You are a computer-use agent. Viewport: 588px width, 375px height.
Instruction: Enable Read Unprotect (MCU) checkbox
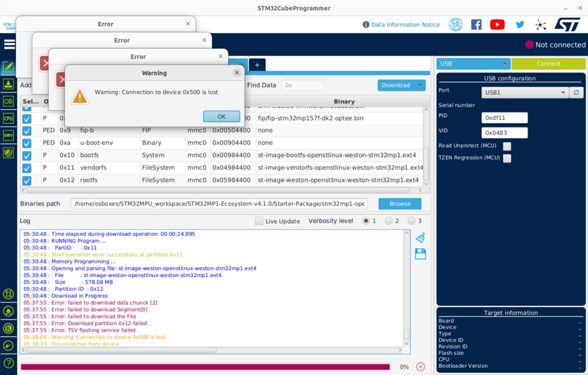click(x=507, y=146)
